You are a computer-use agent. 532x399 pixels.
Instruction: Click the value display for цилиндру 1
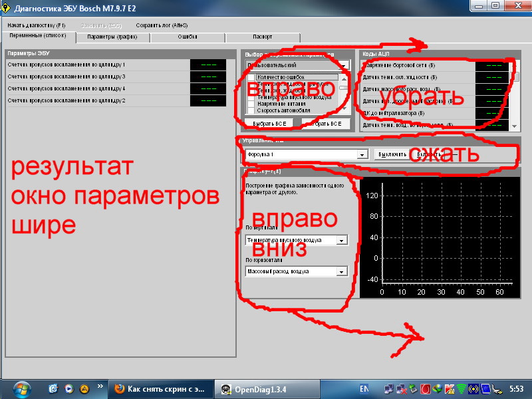208,65
